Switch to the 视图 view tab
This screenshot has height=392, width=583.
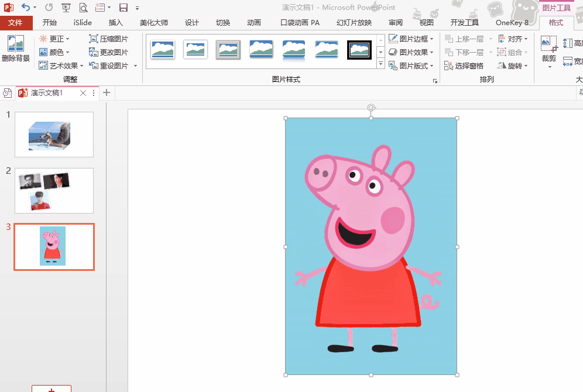pyautogui.click(x=427, y=23)
